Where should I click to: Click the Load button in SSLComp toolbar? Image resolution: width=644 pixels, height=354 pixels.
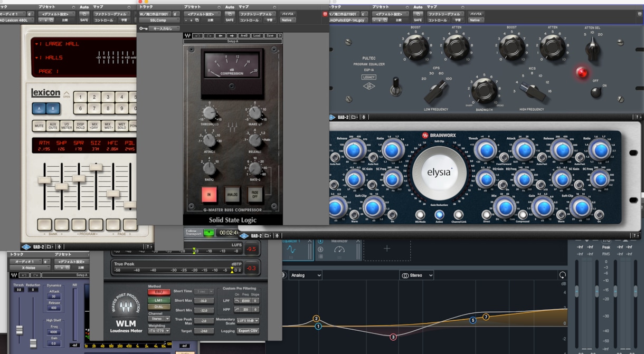257,36
